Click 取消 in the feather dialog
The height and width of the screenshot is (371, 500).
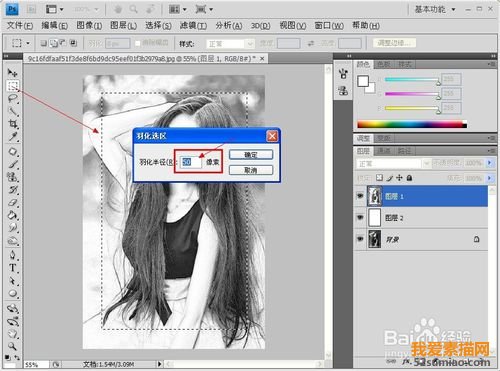coord(251,170)
